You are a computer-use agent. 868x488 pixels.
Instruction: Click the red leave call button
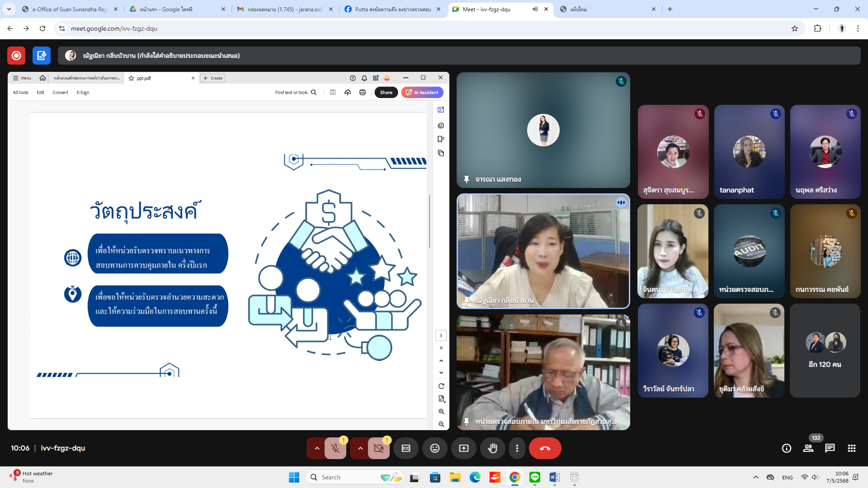[x=545, y=448]
